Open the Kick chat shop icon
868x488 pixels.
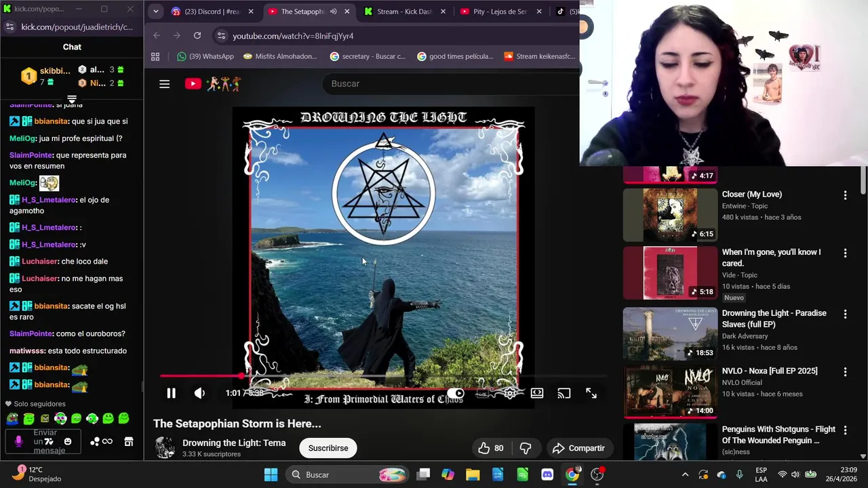point(128,442)
